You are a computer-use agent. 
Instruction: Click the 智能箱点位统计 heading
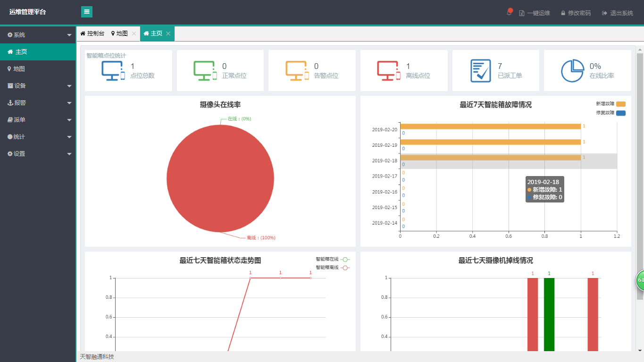pos(106,56)
